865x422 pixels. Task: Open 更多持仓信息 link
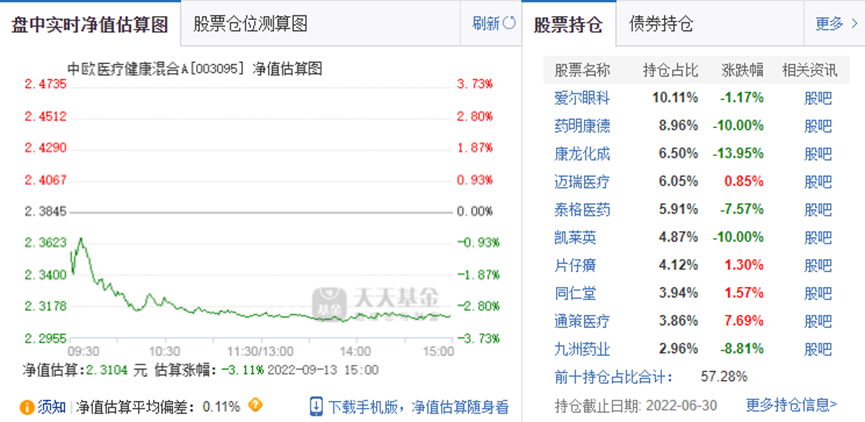tap(792, 405)
